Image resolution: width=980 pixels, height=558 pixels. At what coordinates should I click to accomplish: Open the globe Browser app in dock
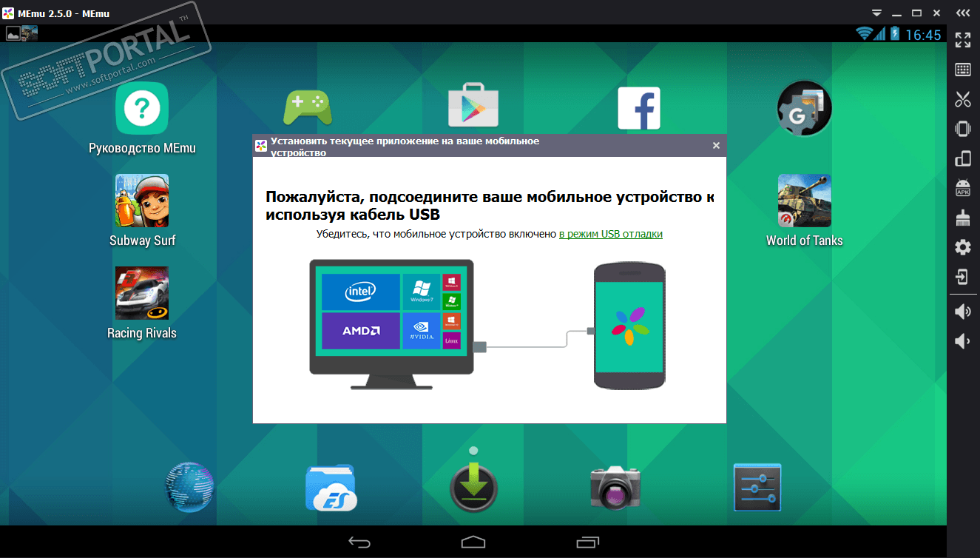(x=189, y=488)
